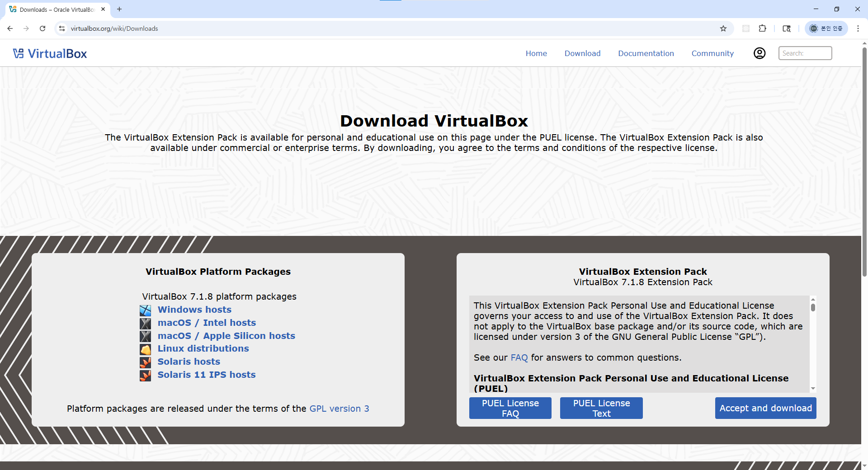
Task: Click Accept and download button
Action: click(765, 408)
